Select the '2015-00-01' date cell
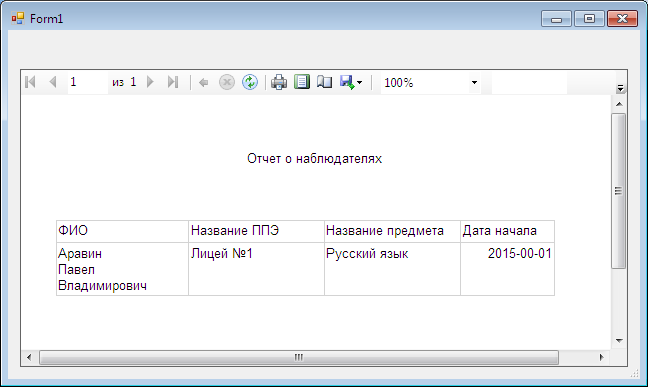 pyautogui.click(x=507, y=269)
